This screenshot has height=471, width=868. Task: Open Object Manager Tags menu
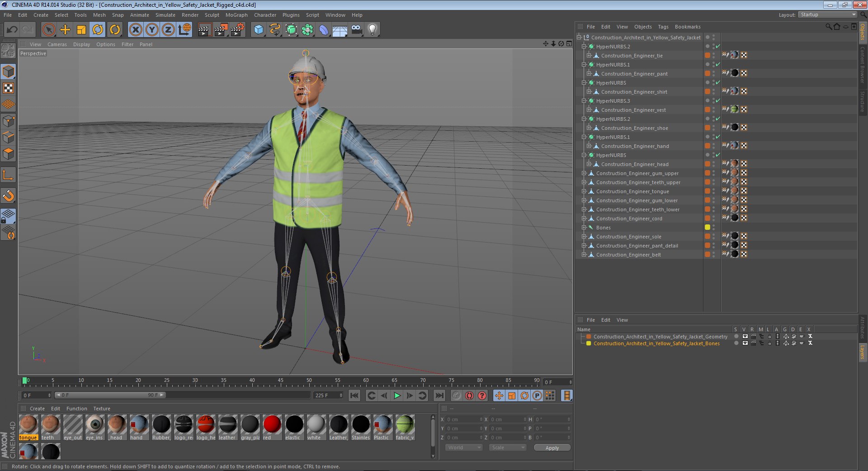[663, 27]
